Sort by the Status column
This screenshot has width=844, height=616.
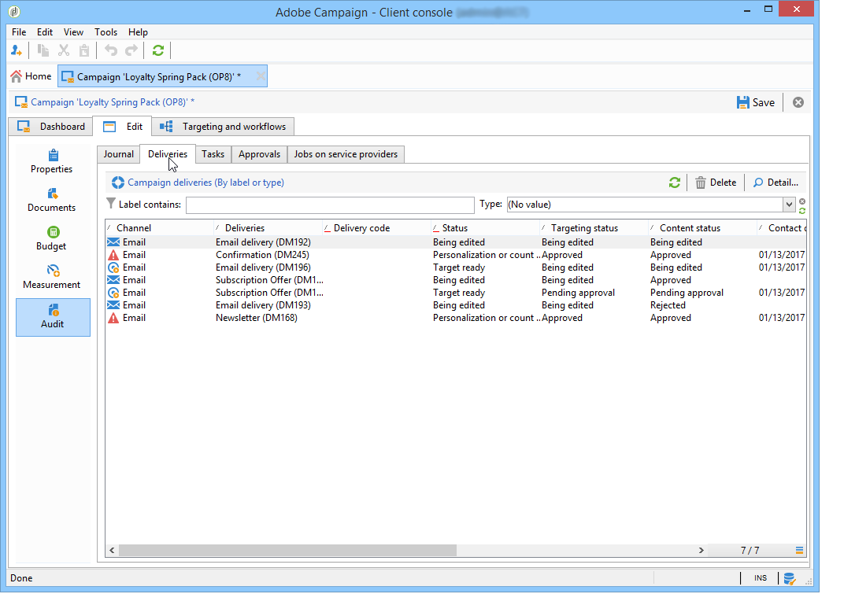pos(485,228)
